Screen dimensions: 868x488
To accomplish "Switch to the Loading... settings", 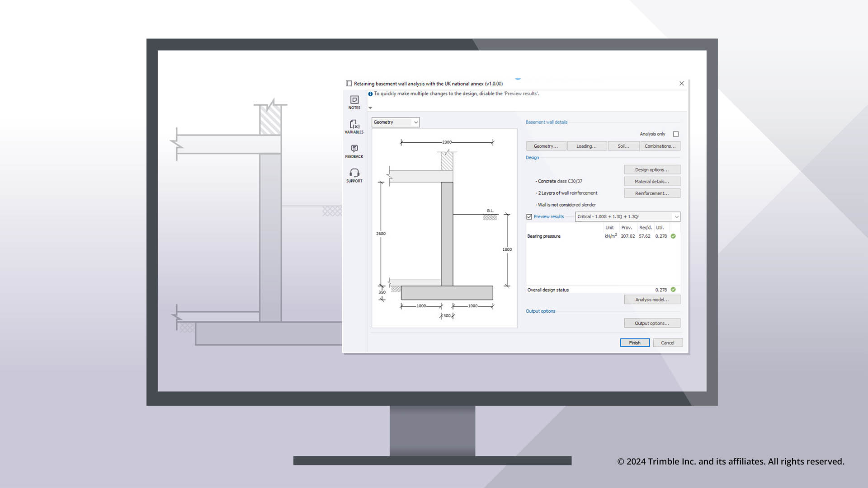I will point(586,145).
